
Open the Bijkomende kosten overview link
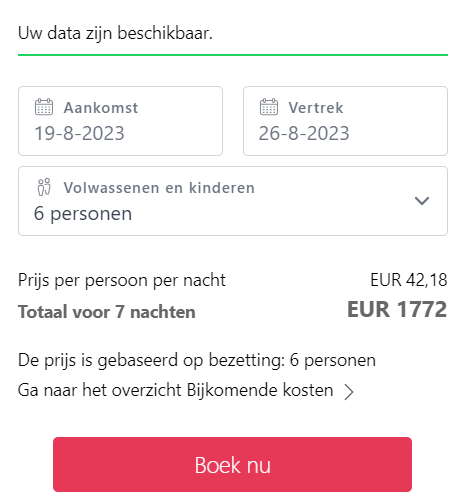coord(176,390)
